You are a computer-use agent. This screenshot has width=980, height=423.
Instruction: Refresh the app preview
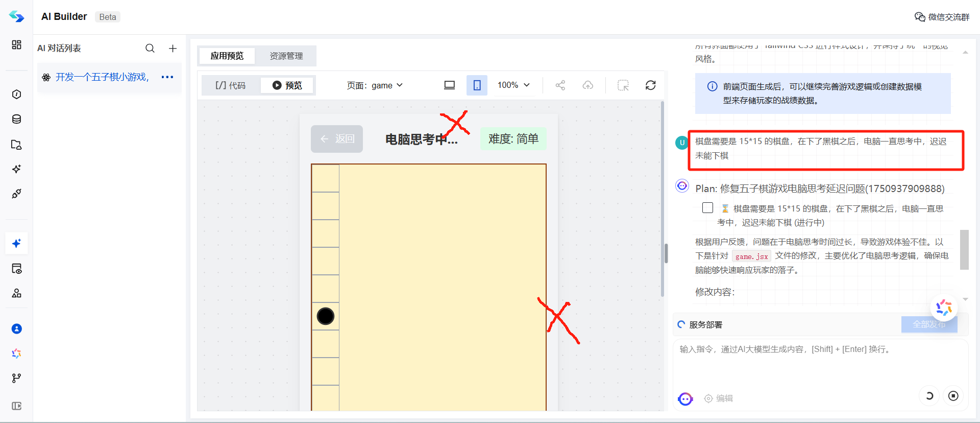[x=650, y=85]
